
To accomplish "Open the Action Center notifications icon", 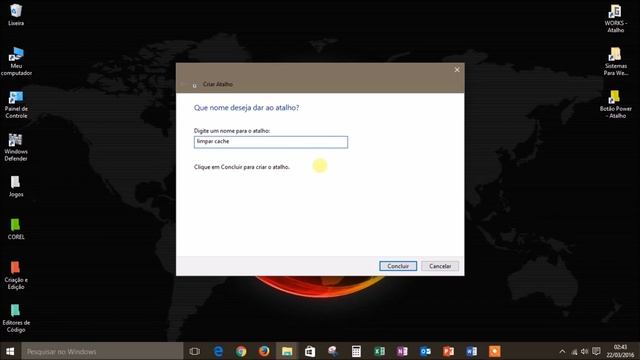I will coord(596,351).
